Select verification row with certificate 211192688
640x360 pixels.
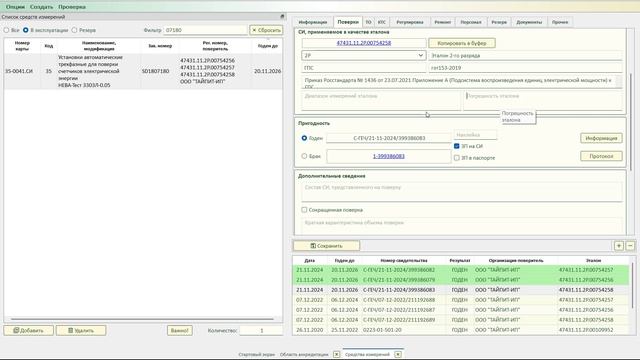[x=461, y=300]
